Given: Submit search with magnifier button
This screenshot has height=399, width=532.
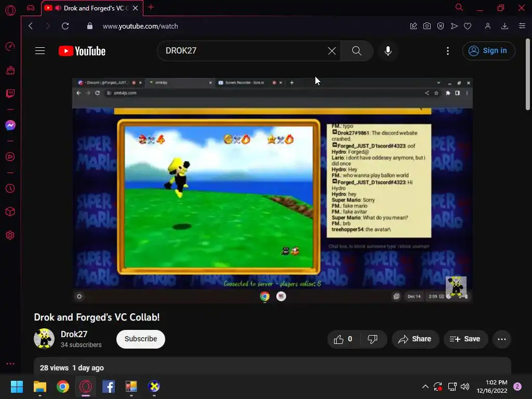Looking at the screenshot, I should tap(356, 51).
